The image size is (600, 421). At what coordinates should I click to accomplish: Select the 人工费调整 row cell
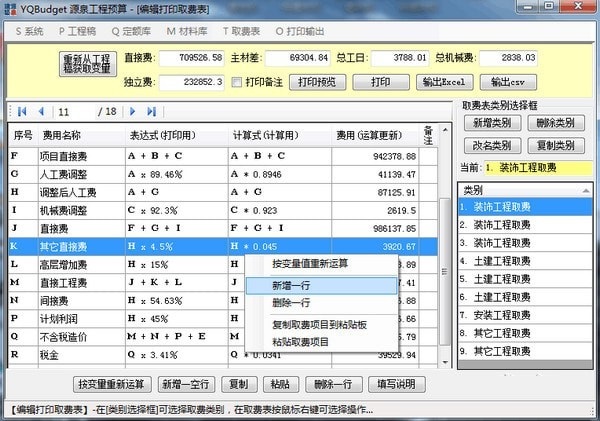[x=82, y=174]
